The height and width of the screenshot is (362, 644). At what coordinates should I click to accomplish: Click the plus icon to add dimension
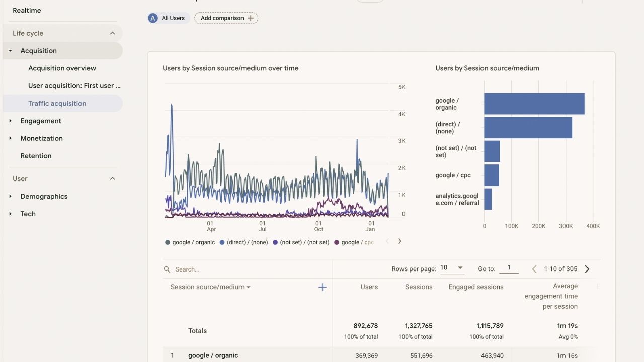click(x=323, y=287)
